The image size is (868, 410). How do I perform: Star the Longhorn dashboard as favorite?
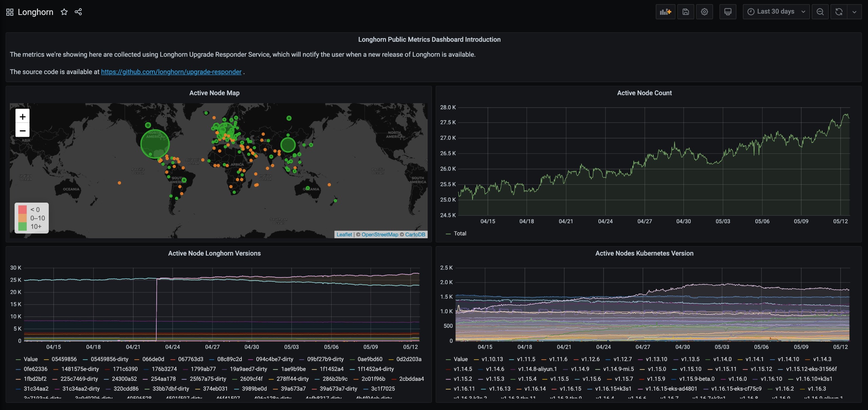click(64, 12)
